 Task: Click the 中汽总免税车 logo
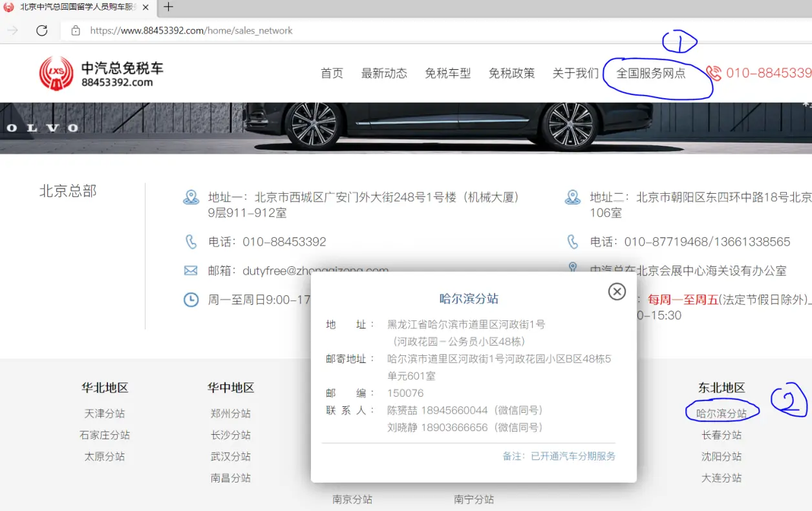click(x=101, y=74)
